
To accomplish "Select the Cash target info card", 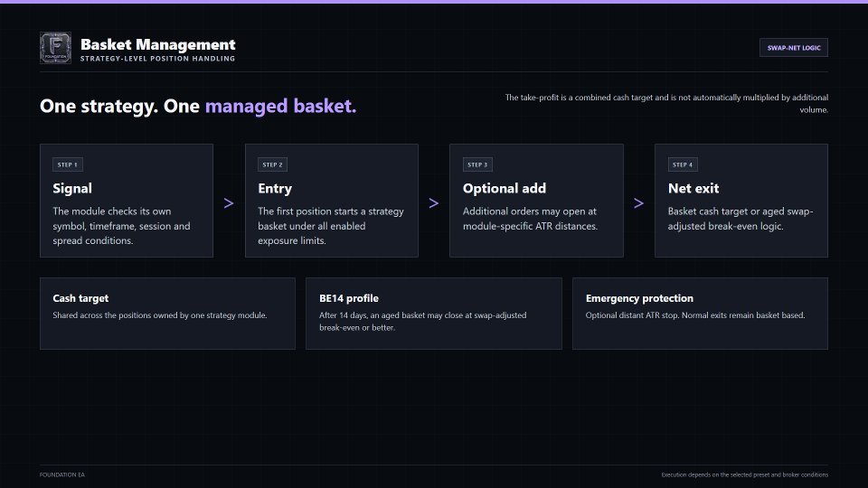I will coord(168,314).
